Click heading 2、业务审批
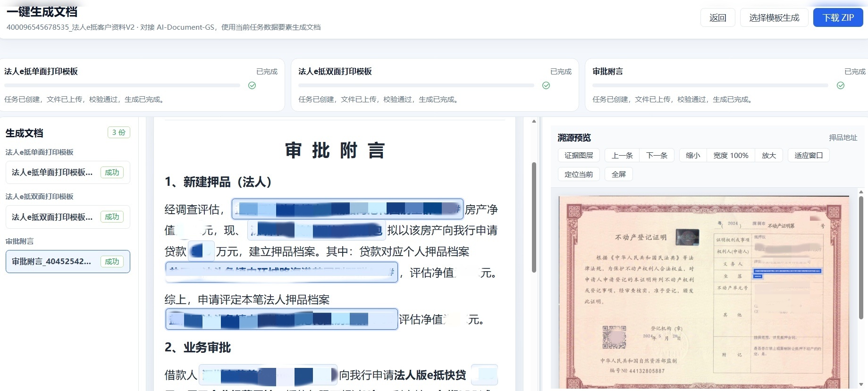This screenshot has width=868, height=391. [197, 348]
